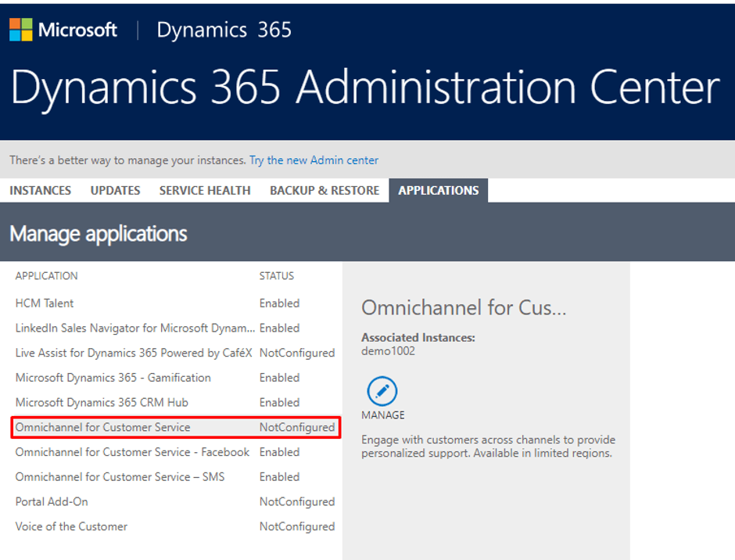The image size is (735, 560).
Task: Select the Applications tab
Action: tap(439, 190)
